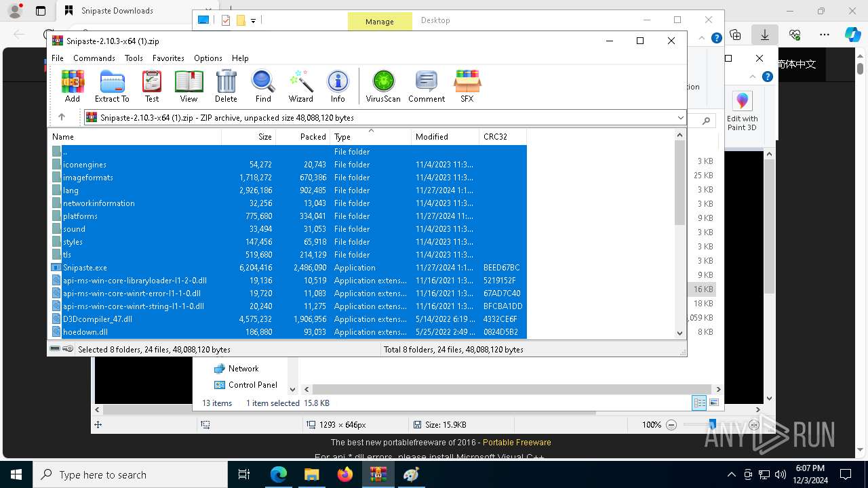Switch Explorer to the Manage tab
The image size is (868, 488).
point(380,21)
